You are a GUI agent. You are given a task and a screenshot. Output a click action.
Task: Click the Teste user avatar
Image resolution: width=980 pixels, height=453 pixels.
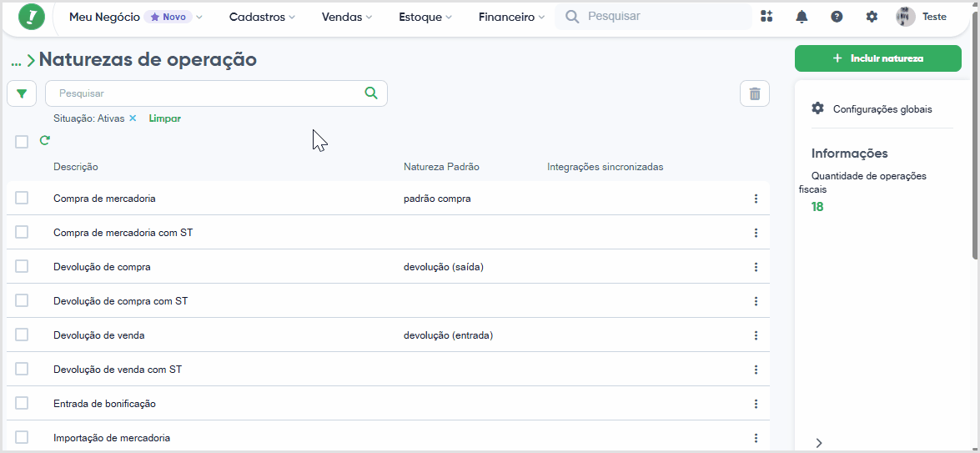(906, 17)
